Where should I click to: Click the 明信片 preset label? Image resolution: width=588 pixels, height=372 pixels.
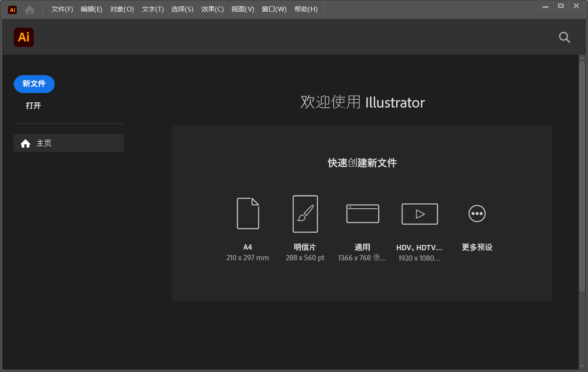pyautogui.click(x=305, y=247)
